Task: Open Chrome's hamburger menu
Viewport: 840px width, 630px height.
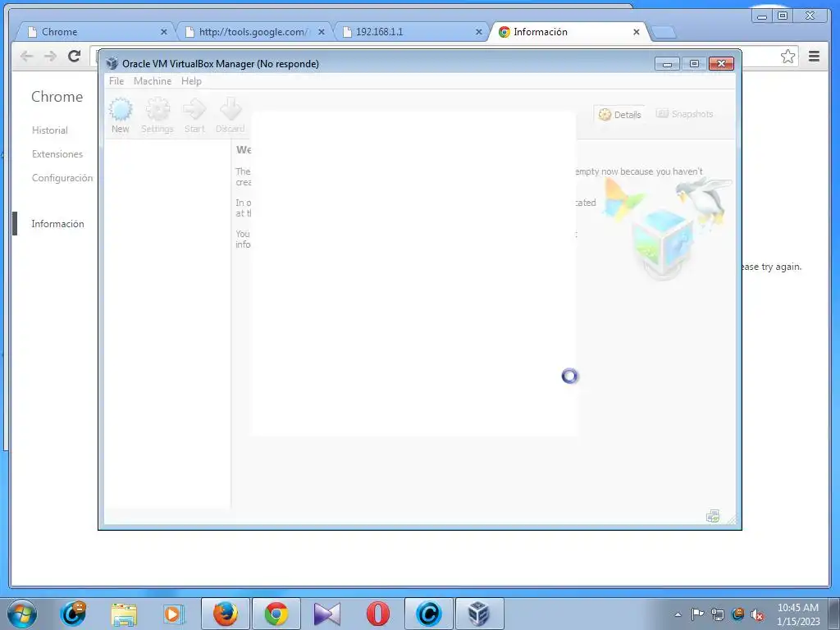Action: (x=814, y=57)
